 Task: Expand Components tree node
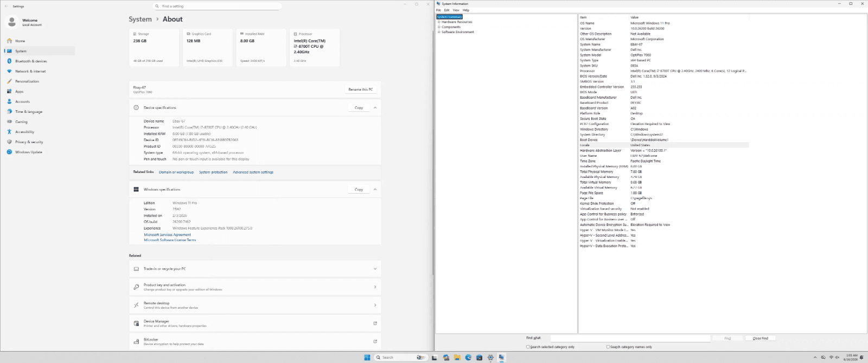tap(439, 27)
